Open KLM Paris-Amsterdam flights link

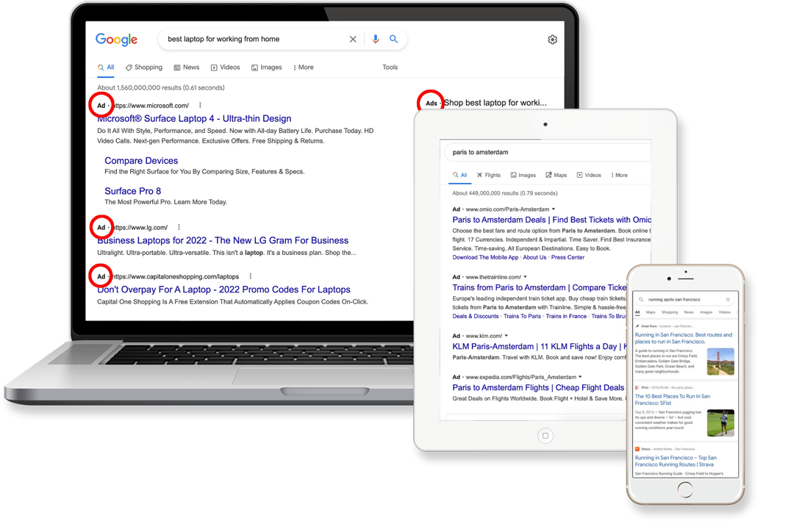[x=540, y=347]
